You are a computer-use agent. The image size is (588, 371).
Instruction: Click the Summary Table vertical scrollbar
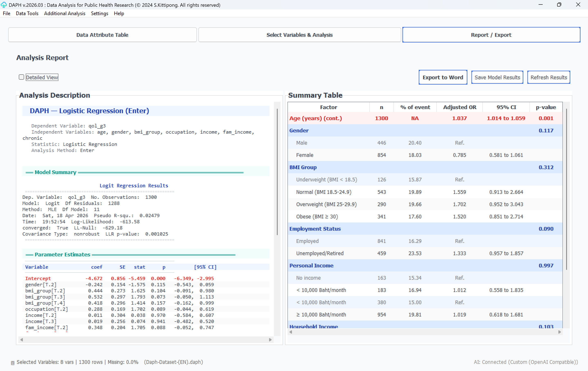click(566, 189)
